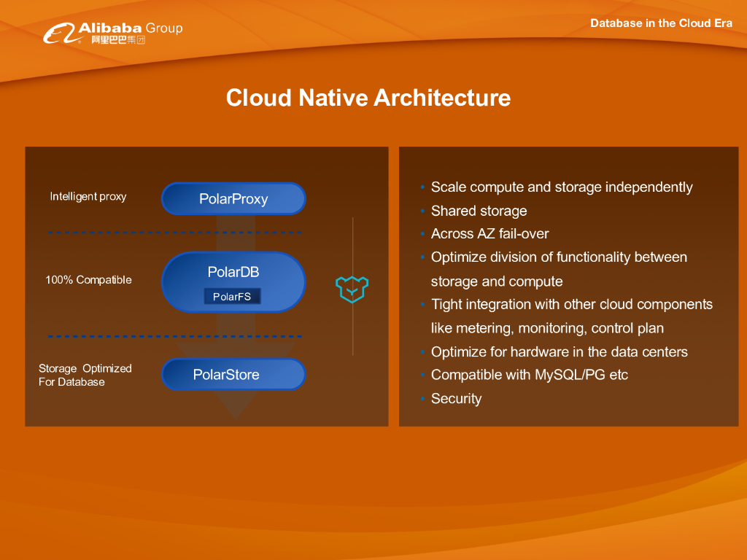The height and width of the screenshot is (560, 747).
Task: Select the "Scale compute and storage independently" bullet
Action: pos(562,187)
